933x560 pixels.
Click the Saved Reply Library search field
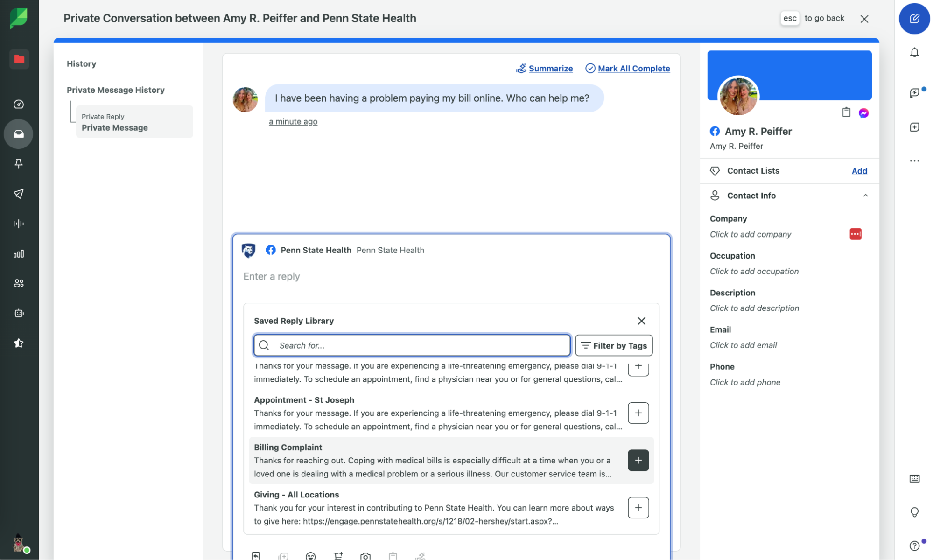(x=412, y=345)
